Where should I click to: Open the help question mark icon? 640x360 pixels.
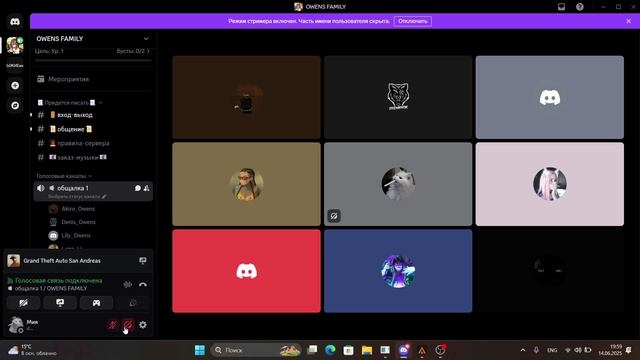(580, 7)
